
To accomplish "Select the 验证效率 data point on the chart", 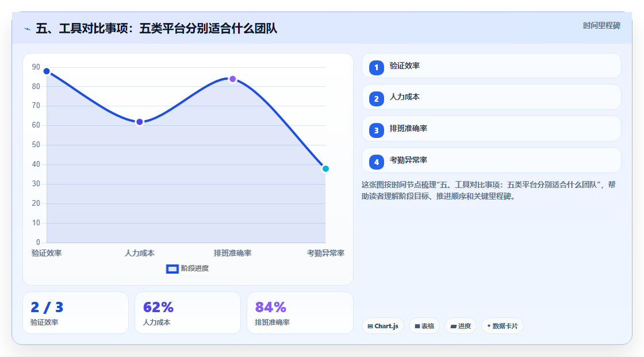I will (x=47, y=71).
